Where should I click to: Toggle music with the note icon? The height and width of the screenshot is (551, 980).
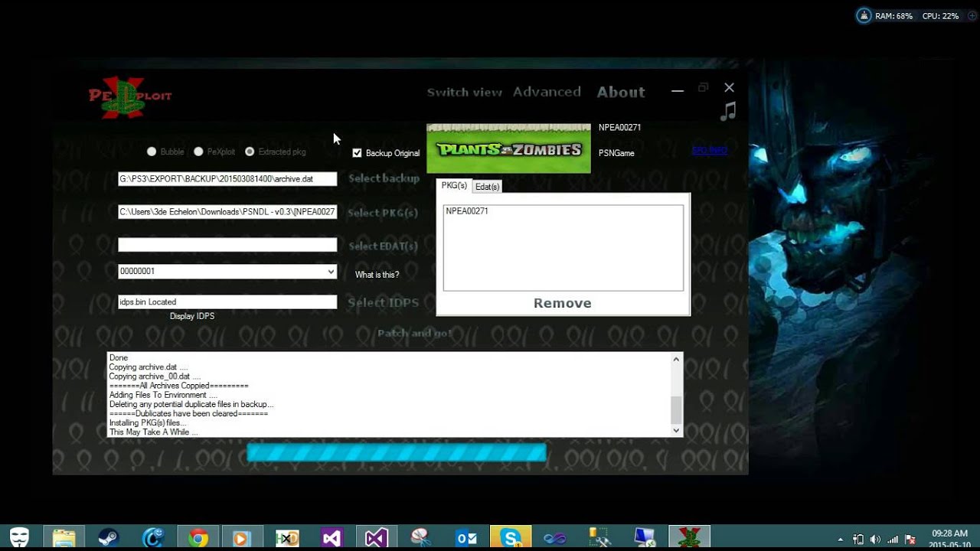[x=728, y=112]
